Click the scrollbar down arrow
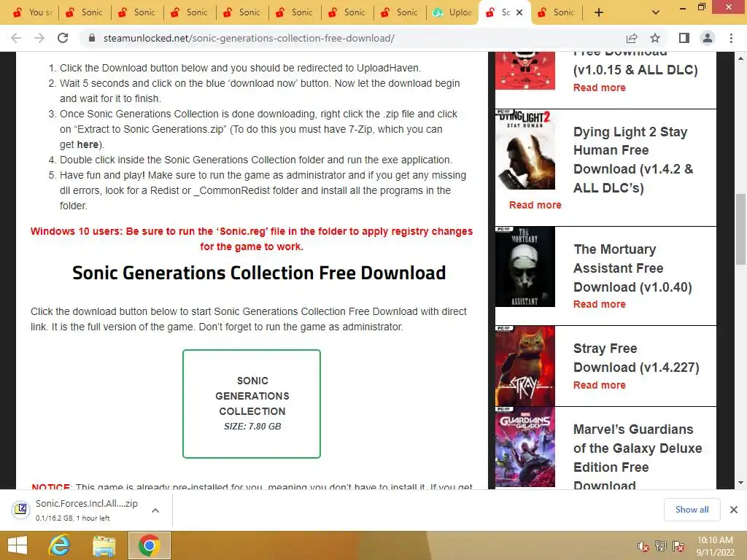This screenshot has width=747, height=560. click(x=740, y=483)
